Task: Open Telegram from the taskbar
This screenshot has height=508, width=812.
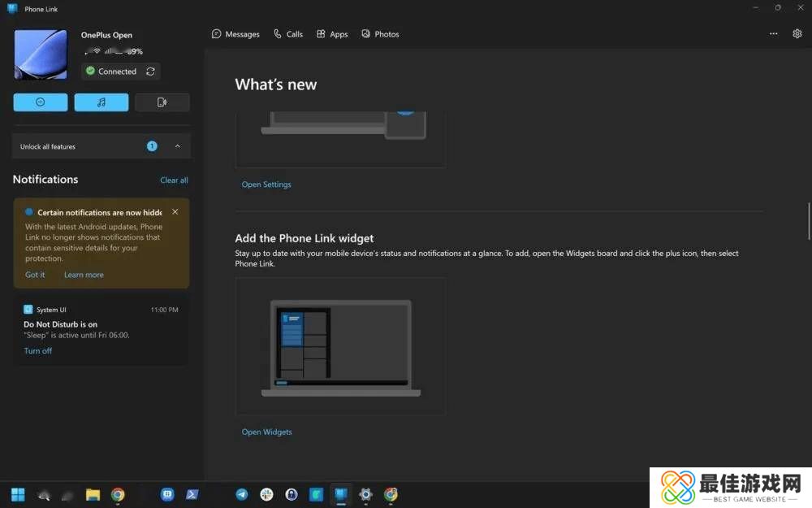Action: 242,494
